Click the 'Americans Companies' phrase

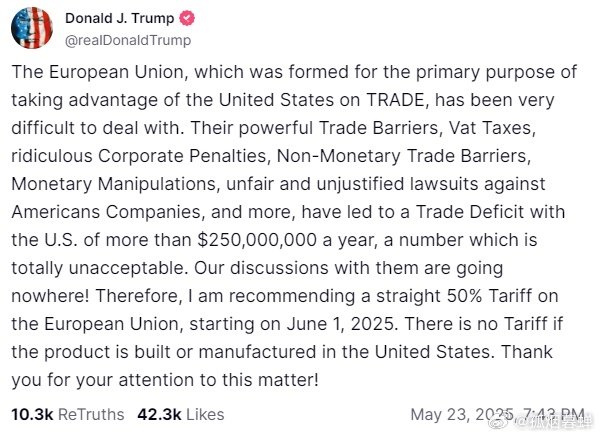tap(106, 212)
